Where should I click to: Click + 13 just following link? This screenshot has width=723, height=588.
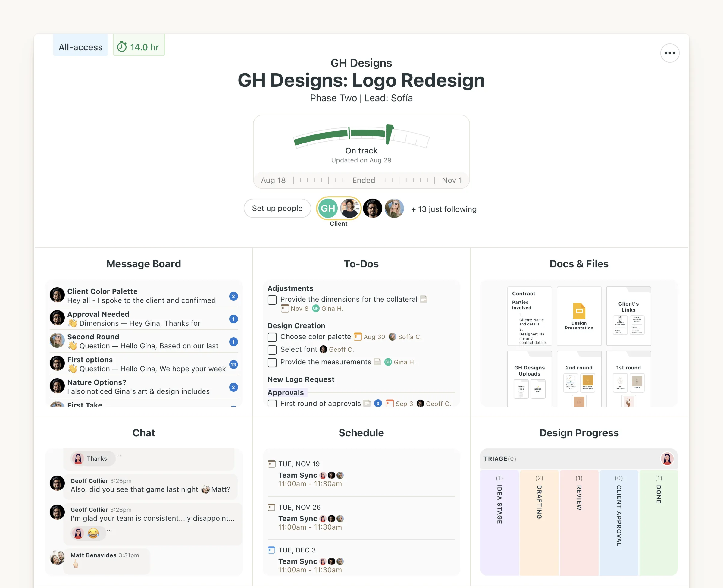[x=444, y=209]
